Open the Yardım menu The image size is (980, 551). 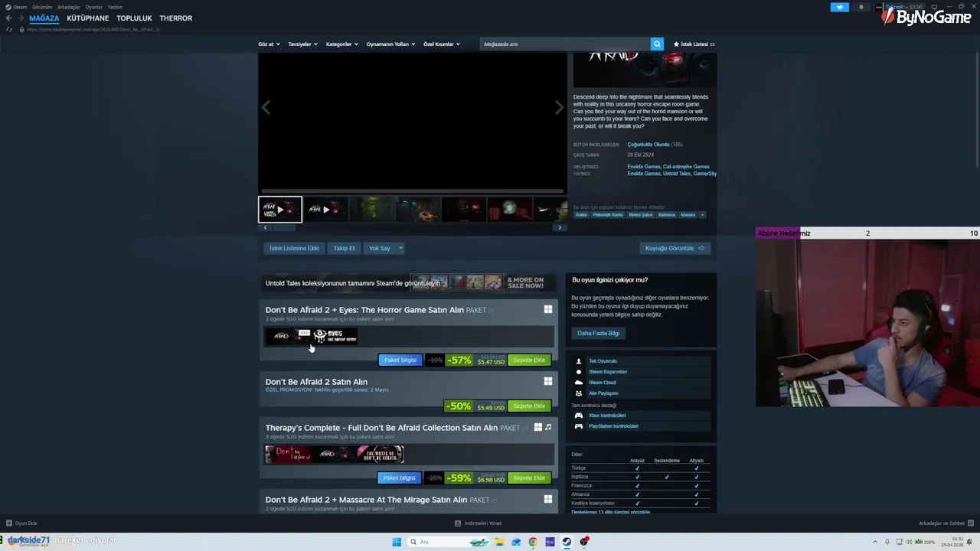(x=115, y=7)
